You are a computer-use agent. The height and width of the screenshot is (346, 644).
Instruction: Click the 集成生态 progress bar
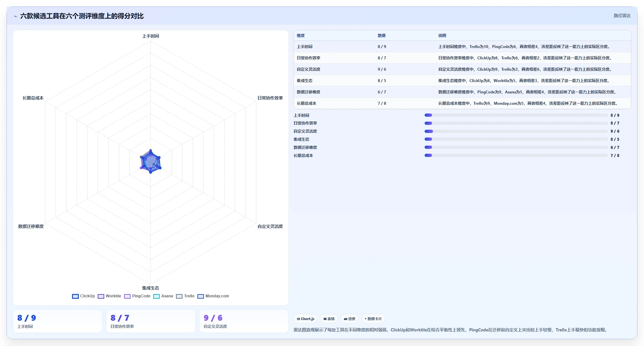(x=516, y=139)
